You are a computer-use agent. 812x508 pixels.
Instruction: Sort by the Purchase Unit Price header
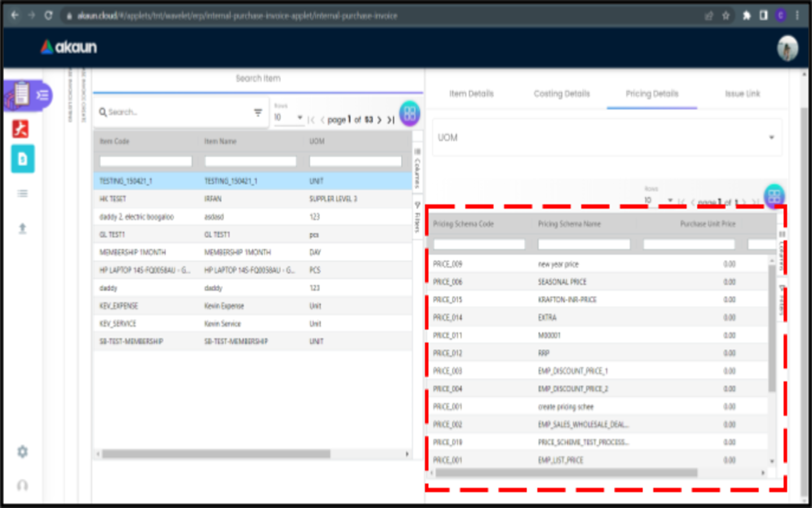click(x=708, y=224)
